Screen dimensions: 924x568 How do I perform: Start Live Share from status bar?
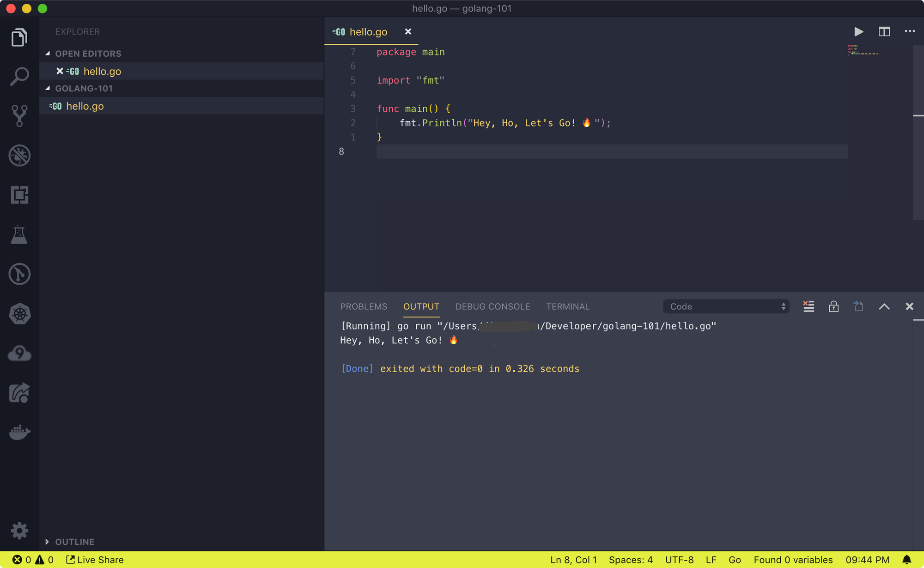pyautogui.click(x=95, y=560)
